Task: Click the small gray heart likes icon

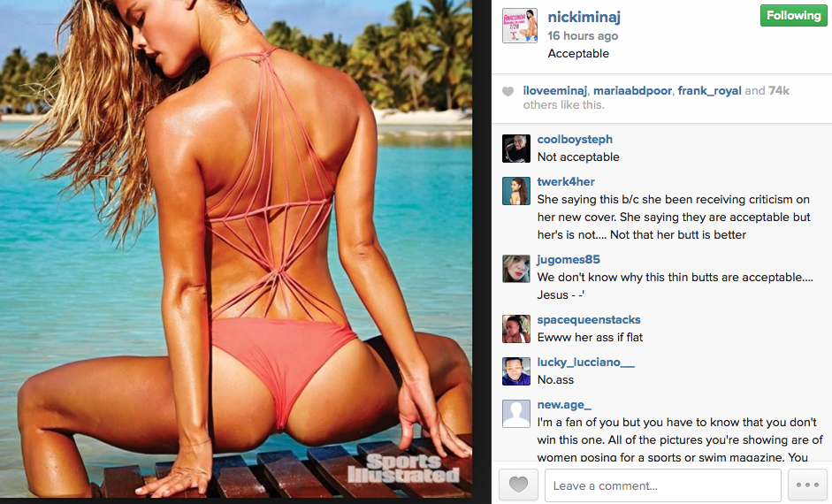Action: pos(508,91)
